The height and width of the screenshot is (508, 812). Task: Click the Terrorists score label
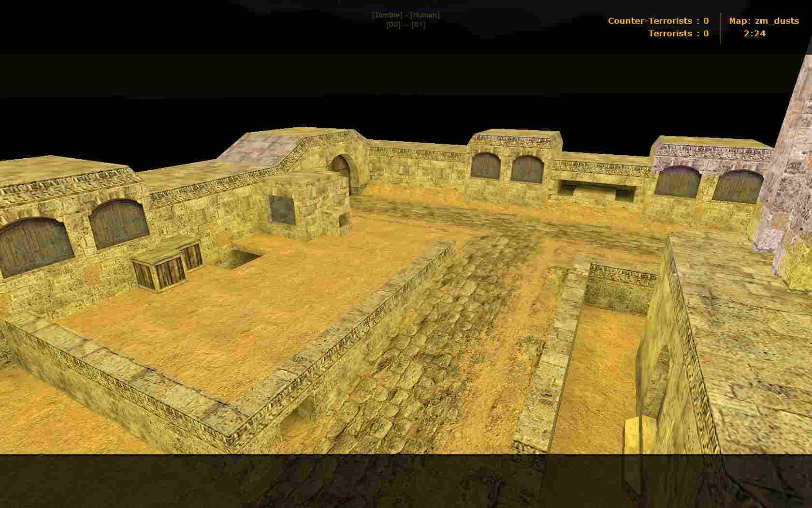679,33
